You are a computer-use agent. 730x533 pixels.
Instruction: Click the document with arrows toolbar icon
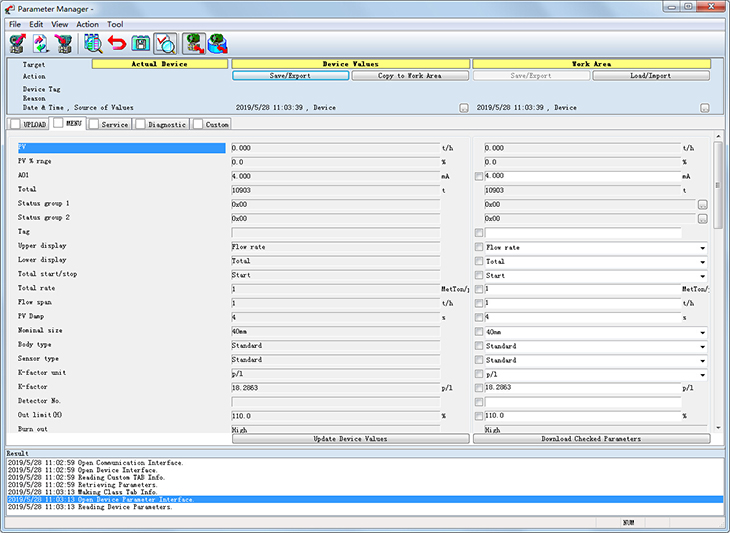point(41,43)
